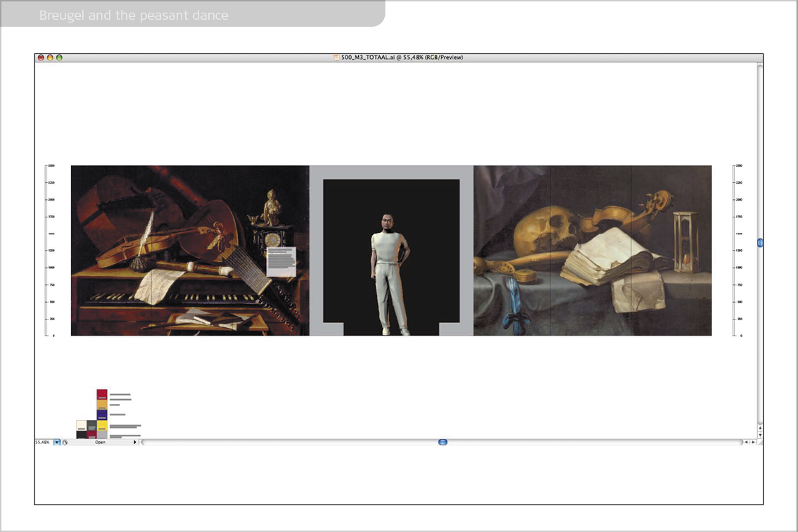Click the horizontal scrollbar thumb

click(443, 443)
